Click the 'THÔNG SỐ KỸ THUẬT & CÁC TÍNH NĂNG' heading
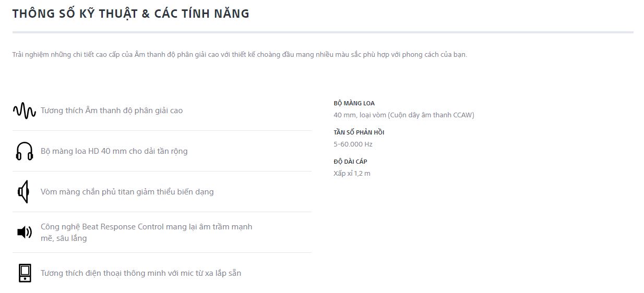 tap(130, 14)
